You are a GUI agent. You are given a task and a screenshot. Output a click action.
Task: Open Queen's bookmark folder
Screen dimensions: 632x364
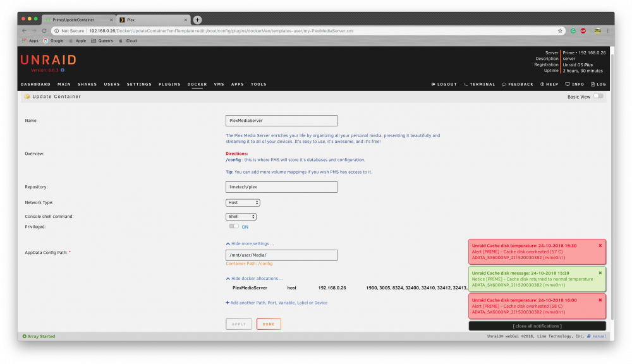pos(102,40)
